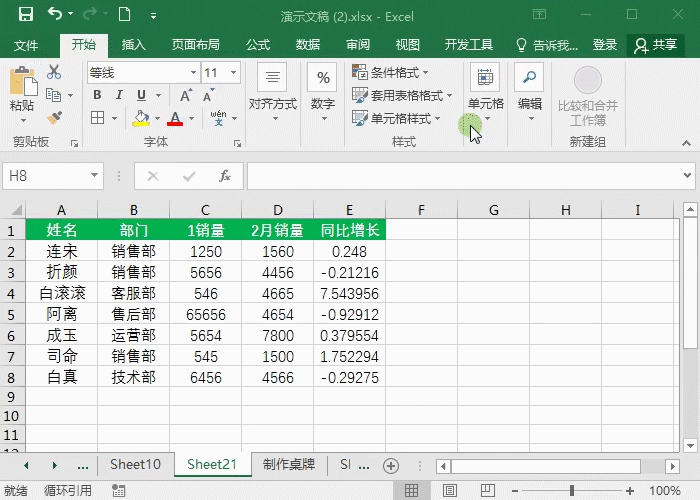700x500 pixels.
Task: Open the Clipboard dialog launcher
Action: point(75,143)
